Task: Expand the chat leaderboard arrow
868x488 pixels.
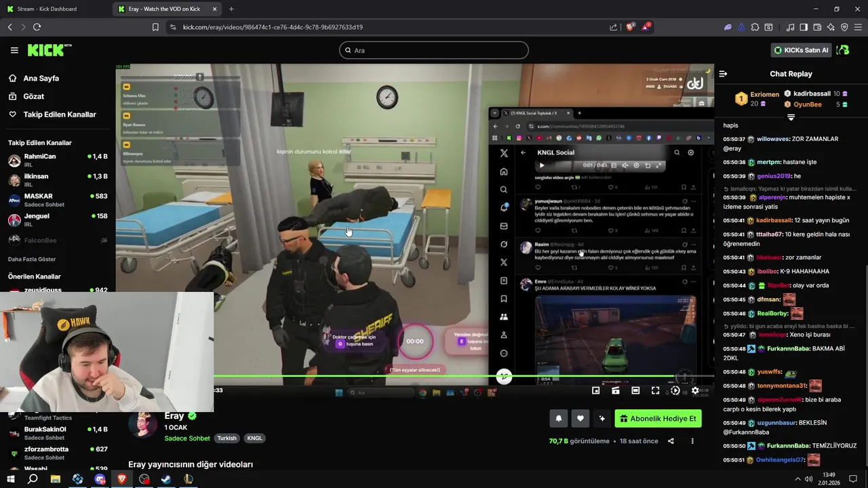Action: [x=791, y=117]
